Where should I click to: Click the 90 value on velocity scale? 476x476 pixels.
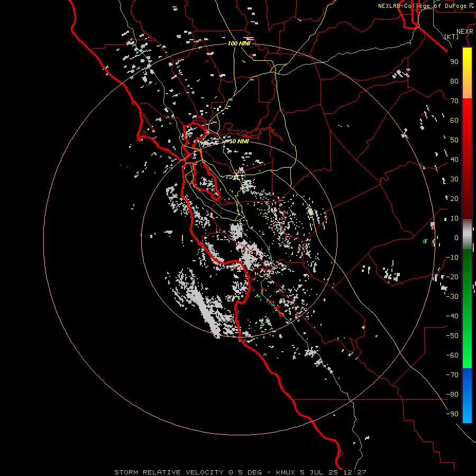[454, 62]
